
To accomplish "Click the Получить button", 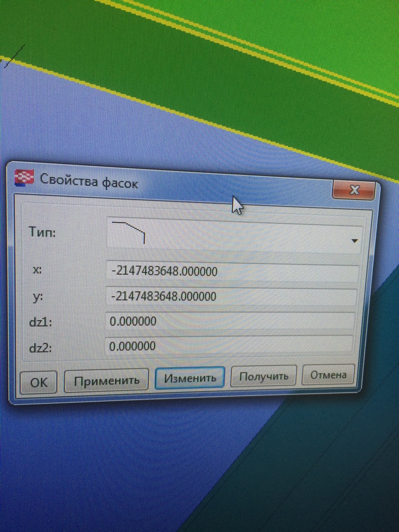I will click(x=264, y=376).
